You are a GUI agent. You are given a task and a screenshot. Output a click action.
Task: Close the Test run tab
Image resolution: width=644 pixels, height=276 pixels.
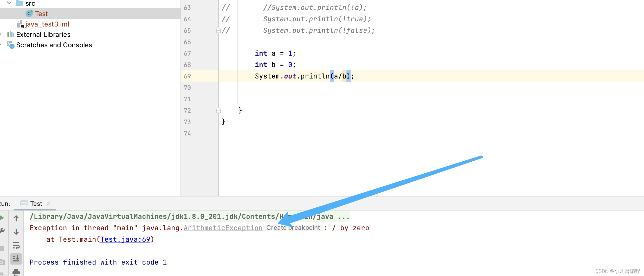click(49, 204)
